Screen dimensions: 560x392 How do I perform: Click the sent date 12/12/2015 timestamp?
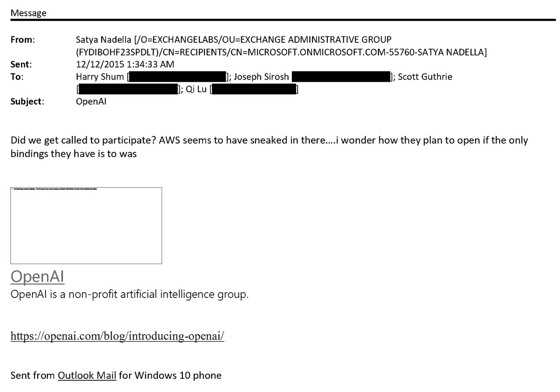pyautogui.click(x=125, y=65)
